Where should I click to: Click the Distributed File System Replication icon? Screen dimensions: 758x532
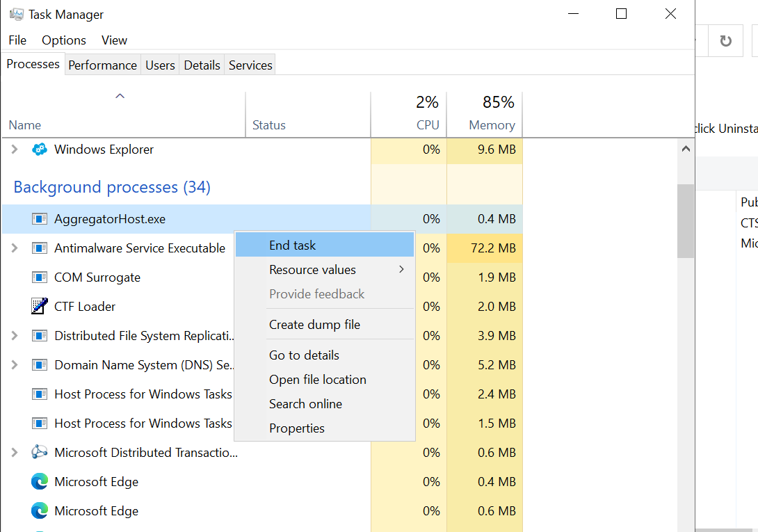click(x=40, y=336)
